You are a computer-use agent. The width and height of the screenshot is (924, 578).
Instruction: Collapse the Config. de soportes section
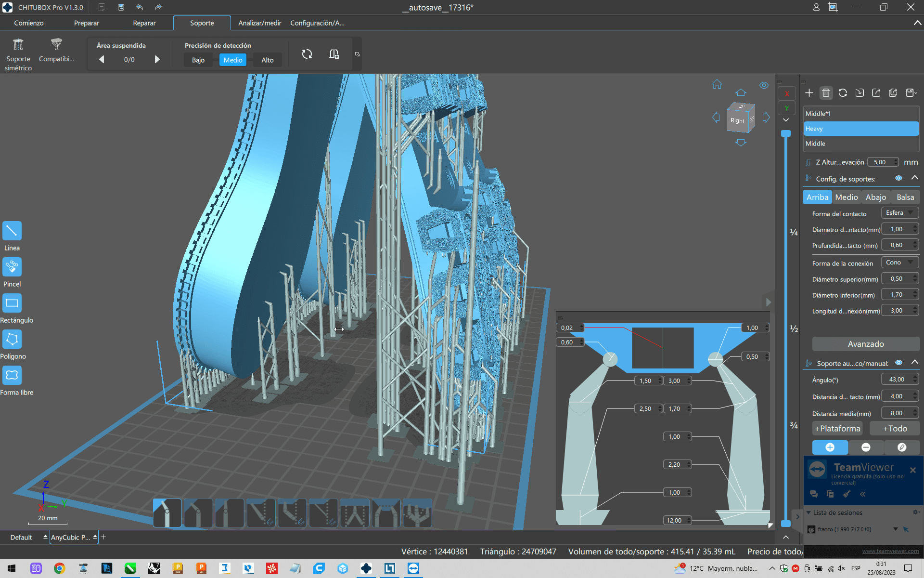coord(914,178)
